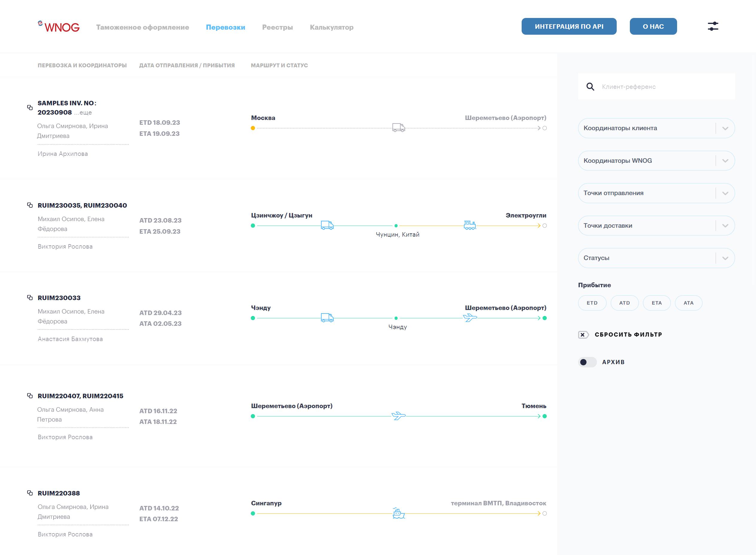This screenshot has height=555, width=756.
Task: Click the truck icon on Moscow route
Action: coord(398,128)
